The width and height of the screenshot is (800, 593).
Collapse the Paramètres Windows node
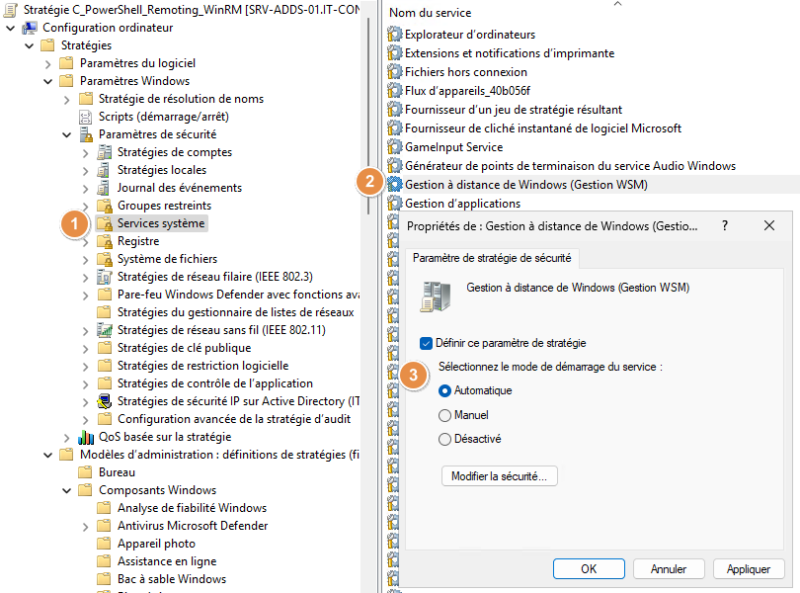48,82
